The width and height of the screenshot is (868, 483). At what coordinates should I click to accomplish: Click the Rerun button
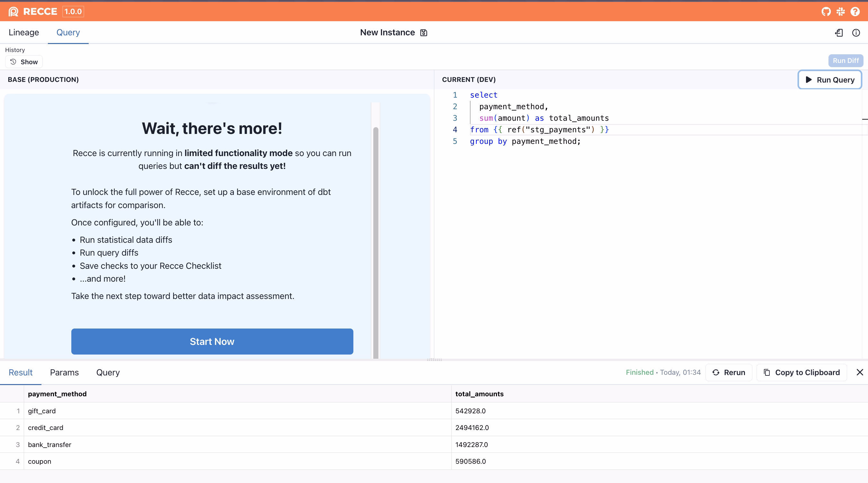pyautogui.click(x=729, y=372)
